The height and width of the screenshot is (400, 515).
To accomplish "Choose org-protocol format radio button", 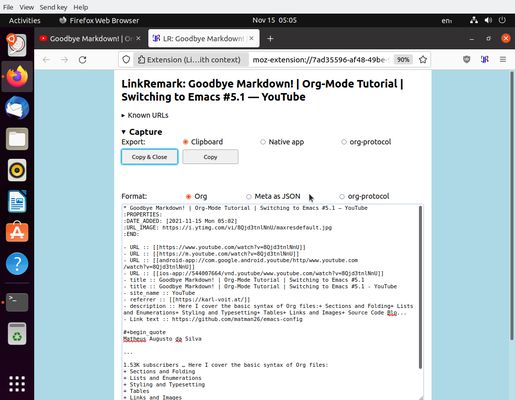I will (342, 197).
